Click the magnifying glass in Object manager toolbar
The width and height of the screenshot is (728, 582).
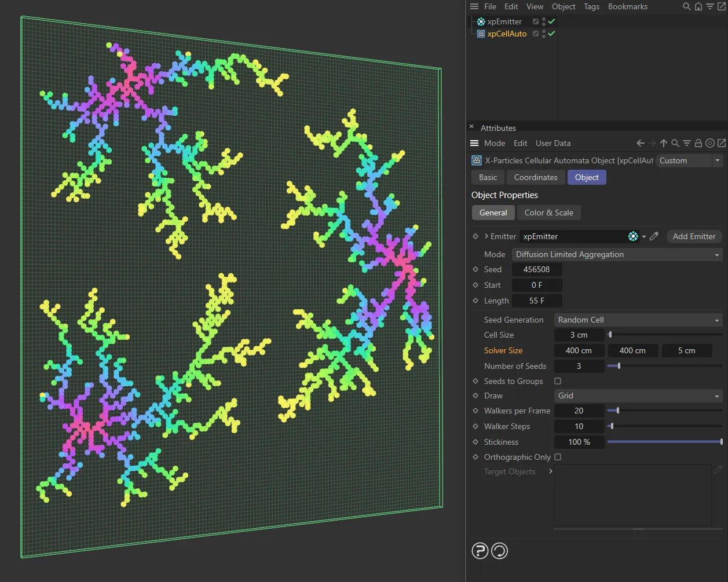point(686,6)
